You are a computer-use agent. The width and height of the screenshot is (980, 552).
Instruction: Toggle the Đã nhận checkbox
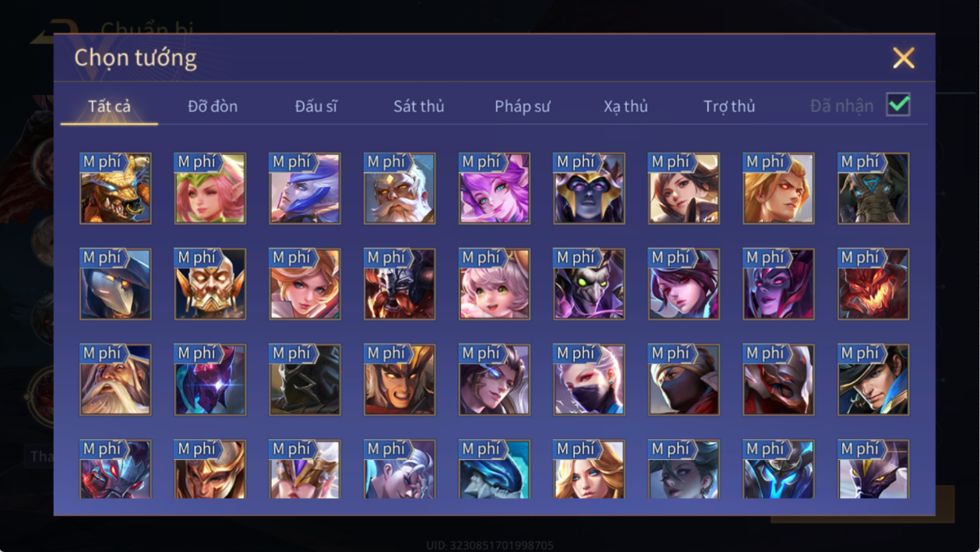(x=898, y=105)
